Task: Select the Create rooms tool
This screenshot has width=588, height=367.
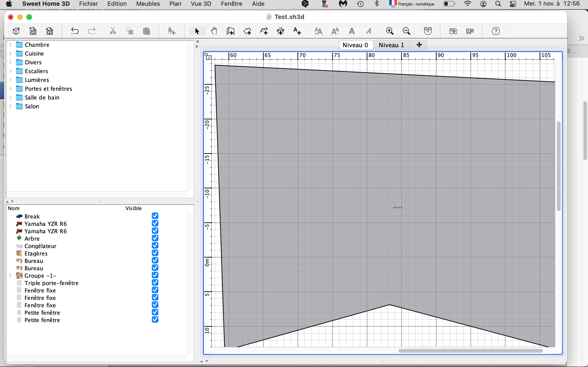Action: tap(247, 31)
